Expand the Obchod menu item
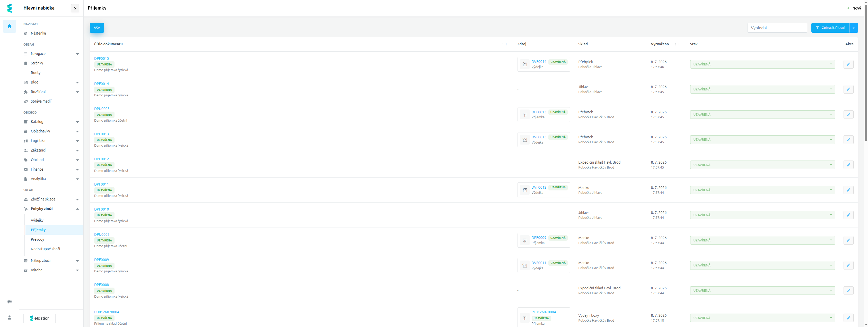Image resolution: width=868 pixels, height=327 pixels. 77,160
